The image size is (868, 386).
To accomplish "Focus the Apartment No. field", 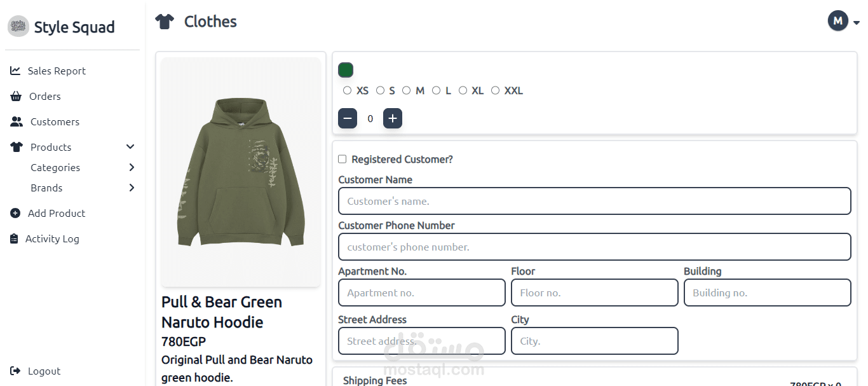I will (422, 293).
